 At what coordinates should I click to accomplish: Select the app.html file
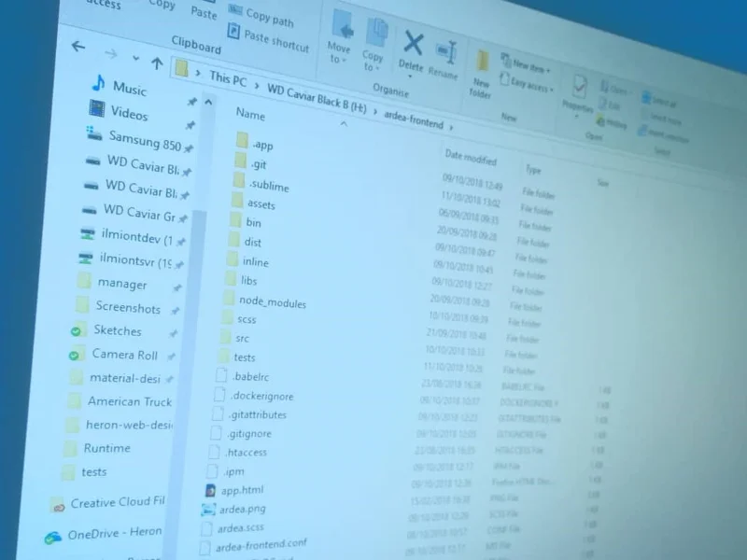tap(242, 489)
